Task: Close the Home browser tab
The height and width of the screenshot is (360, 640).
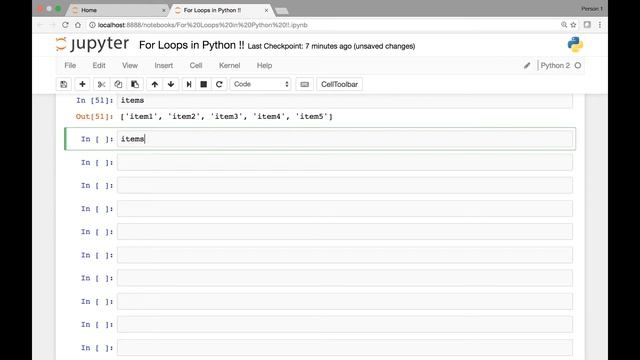Action: (x=164, y=10)
